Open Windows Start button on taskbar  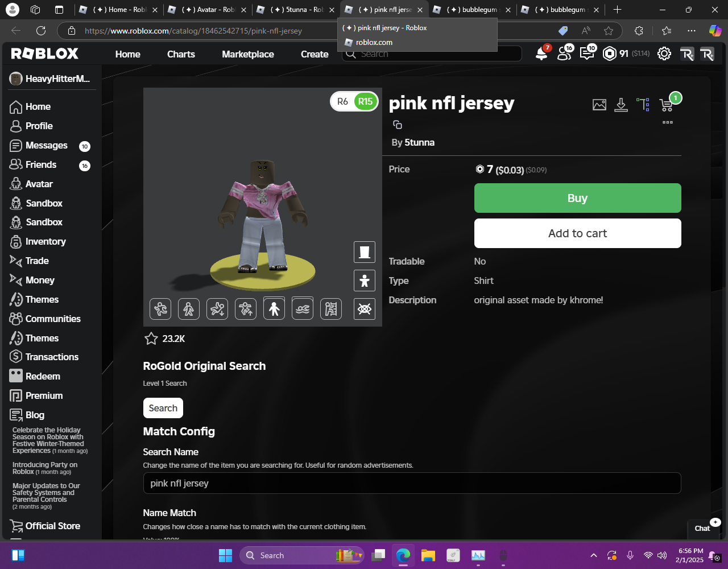225,555
